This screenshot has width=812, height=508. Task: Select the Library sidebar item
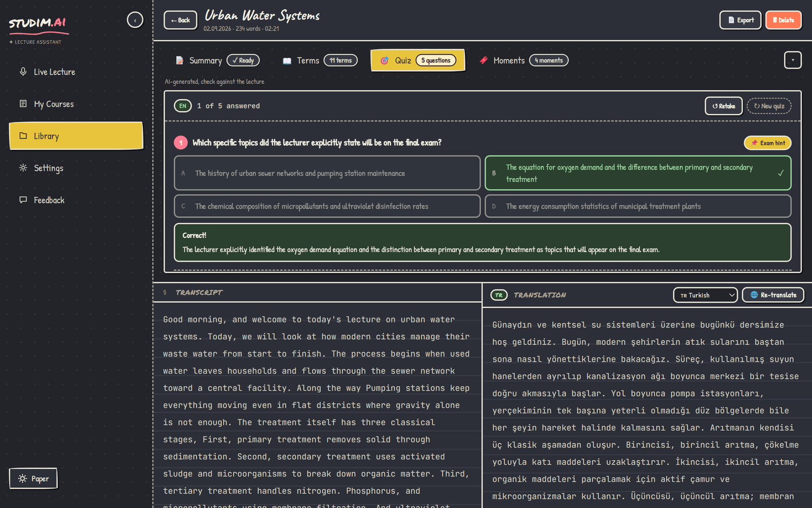click(x=76, y=136)
